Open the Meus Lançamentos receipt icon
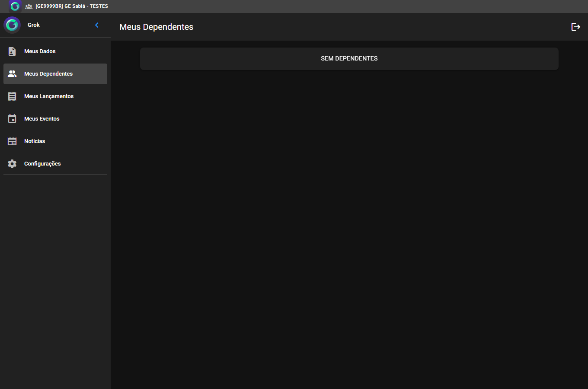Viewport: 588px width, 389px height. [12, 96]
